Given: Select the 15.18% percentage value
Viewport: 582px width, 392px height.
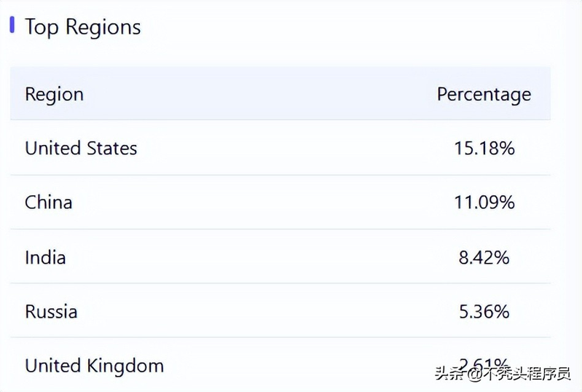Looking at the screenshot, I should click(484, 148).
